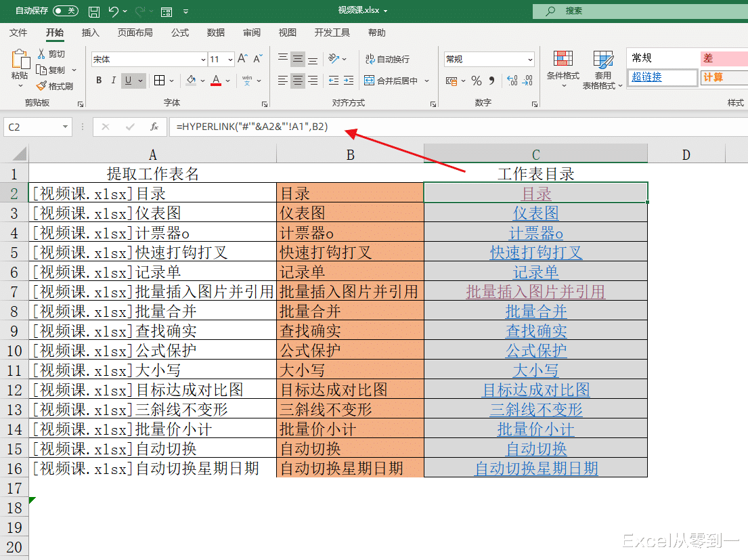Click the Fill Color bucket icon
Viewport: 748px width, 560px height.
point(190,81)
